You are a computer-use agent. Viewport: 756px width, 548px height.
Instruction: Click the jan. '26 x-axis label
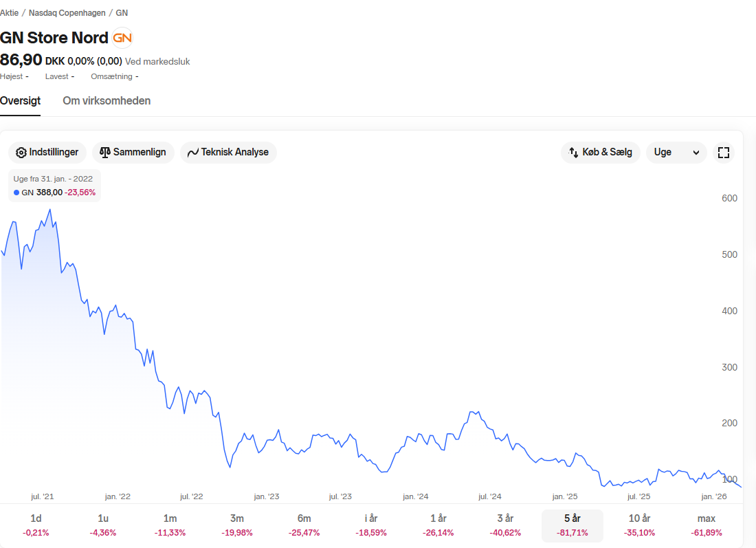714,496
